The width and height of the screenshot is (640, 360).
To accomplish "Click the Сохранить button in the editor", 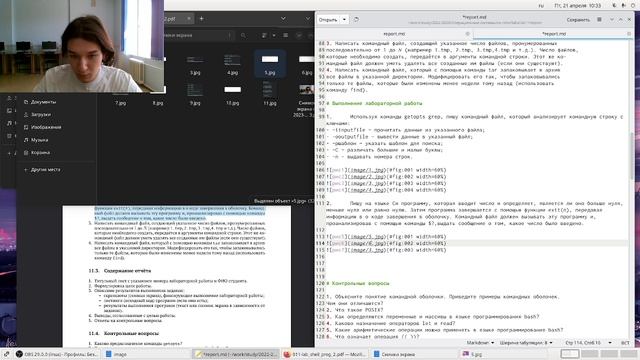I will tap(578, 20).
